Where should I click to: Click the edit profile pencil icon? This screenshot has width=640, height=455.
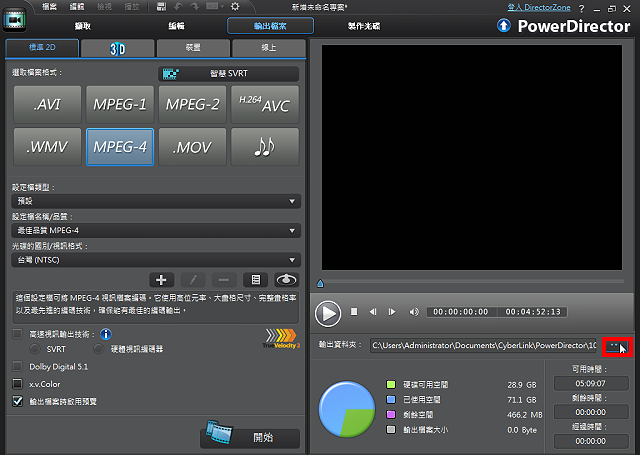click(193, 280)
